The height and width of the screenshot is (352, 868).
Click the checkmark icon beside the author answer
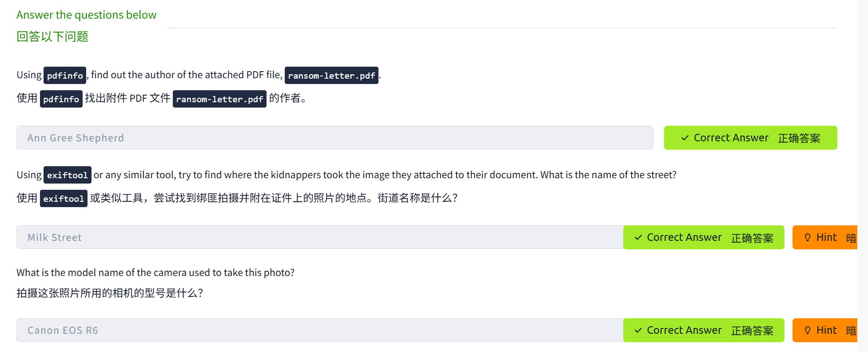(685, 138)
